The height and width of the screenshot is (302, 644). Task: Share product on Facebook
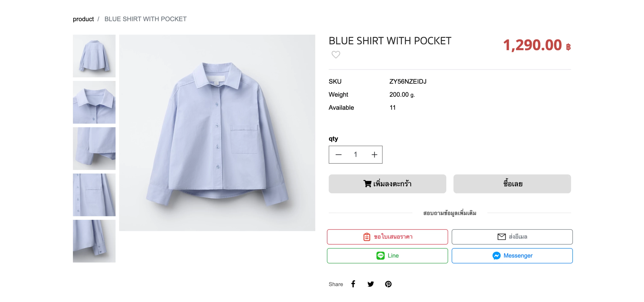click(353, 284)
